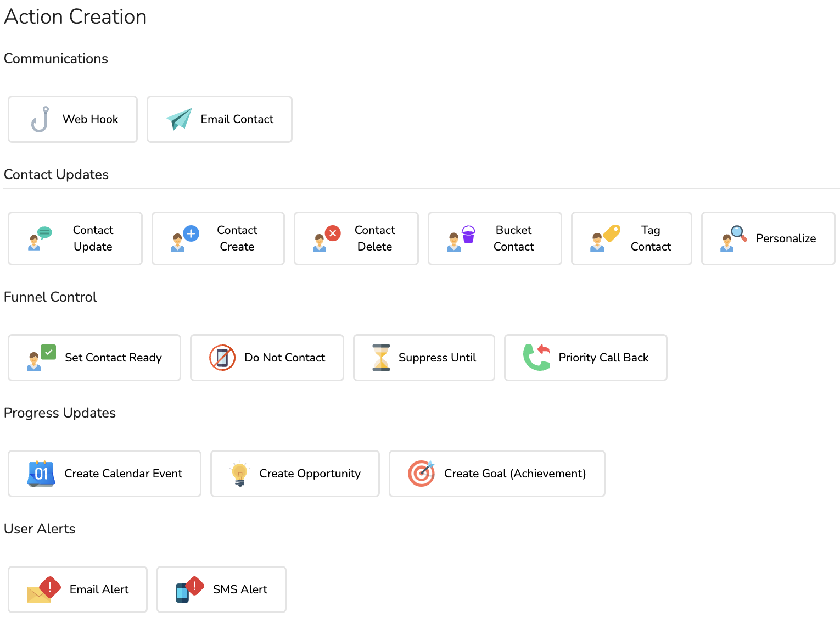Click the Funnel Control section heading
This screenshot has height=623, width=840.
(x=50, y=297)
